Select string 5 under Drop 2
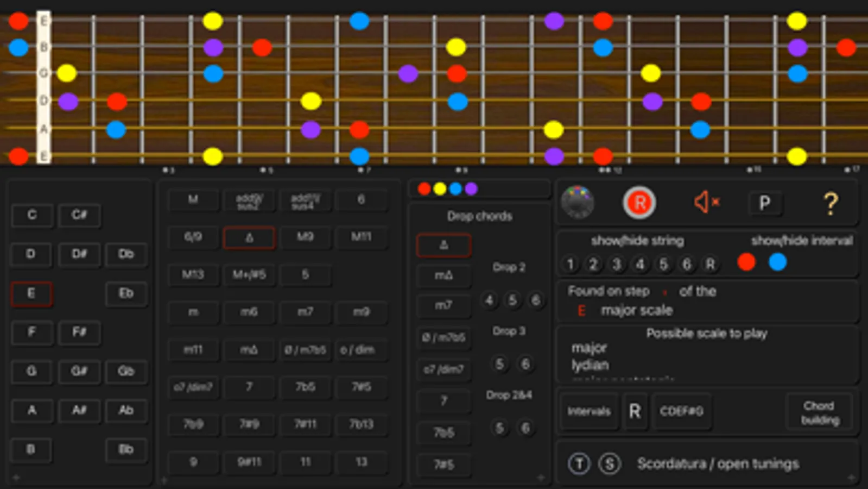 tap(512, 300)
